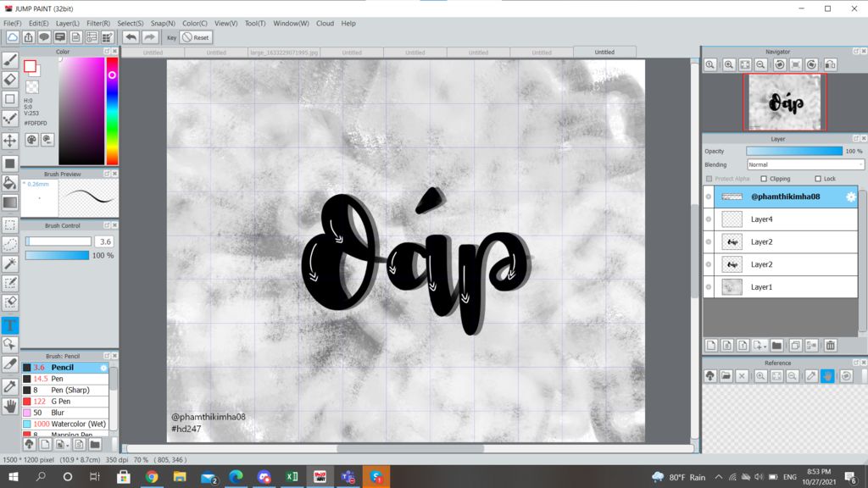This screenshot has height=488, width=868.
Task: Open the Snap(N) menu
Action: pyautogui.click(x=163, y=23)
